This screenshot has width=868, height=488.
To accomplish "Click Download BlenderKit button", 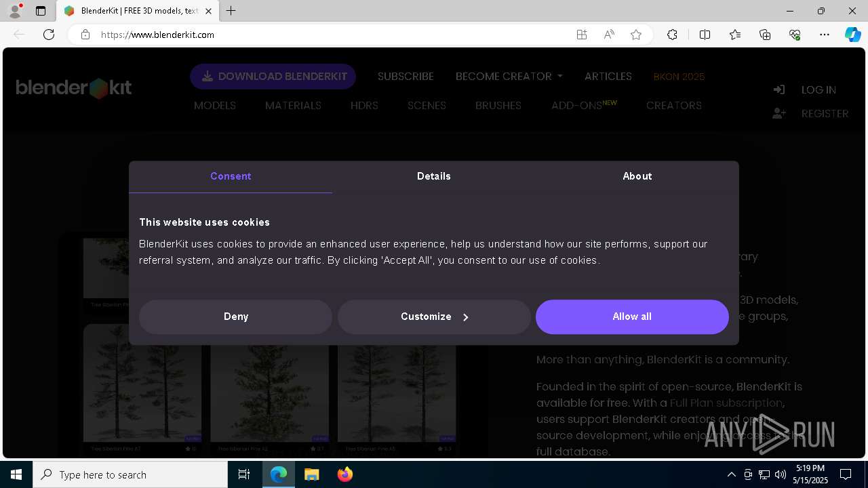I will pos(273,77).
